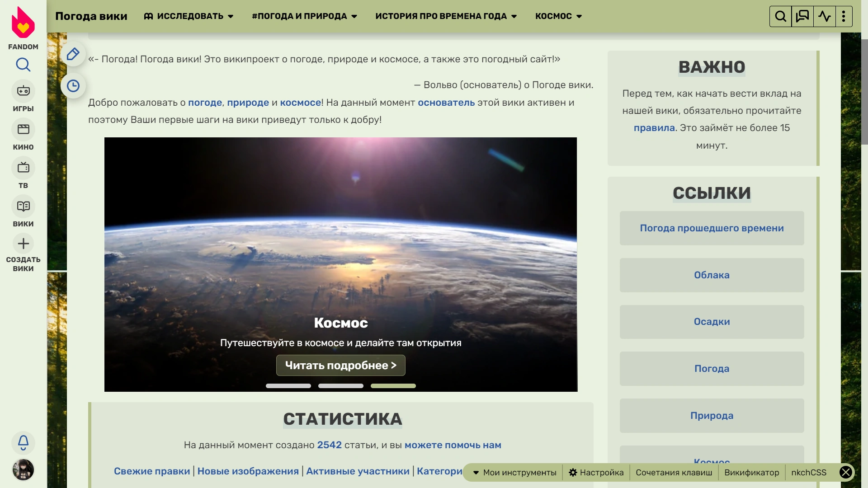Expand the #ПОГОДА И ПРИРОДА dropdown
Image resolution: width=868 pixels, height=488 pixels.
coord(304,16)
